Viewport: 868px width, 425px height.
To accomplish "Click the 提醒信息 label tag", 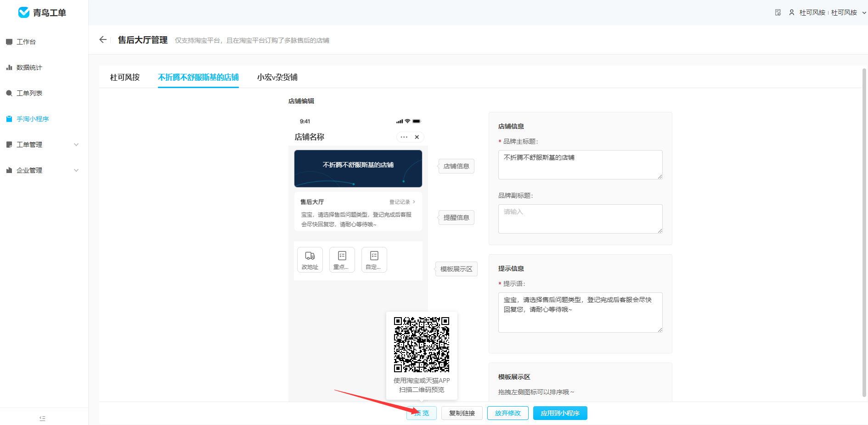I will tap(456, 218).
